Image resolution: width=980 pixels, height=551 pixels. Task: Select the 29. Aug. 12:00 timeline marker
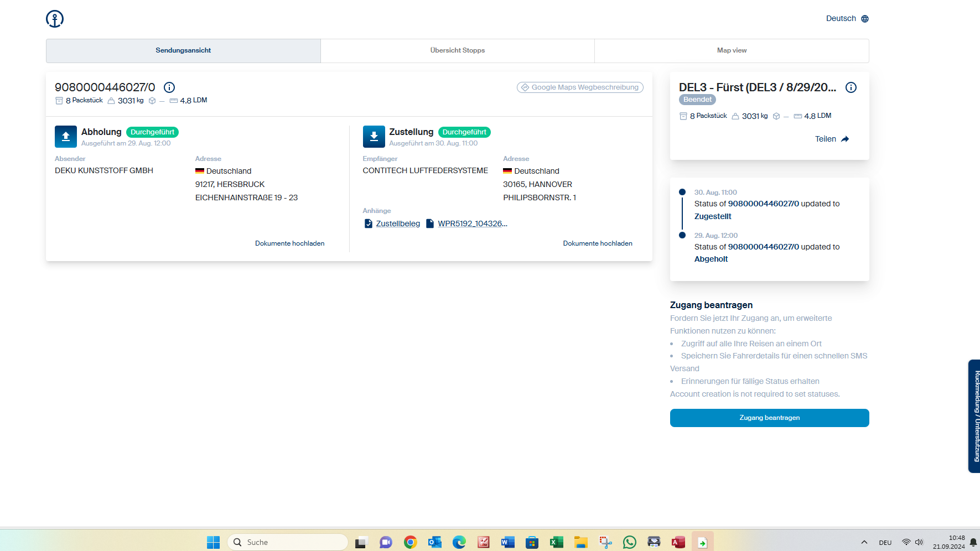pos(682,235)
